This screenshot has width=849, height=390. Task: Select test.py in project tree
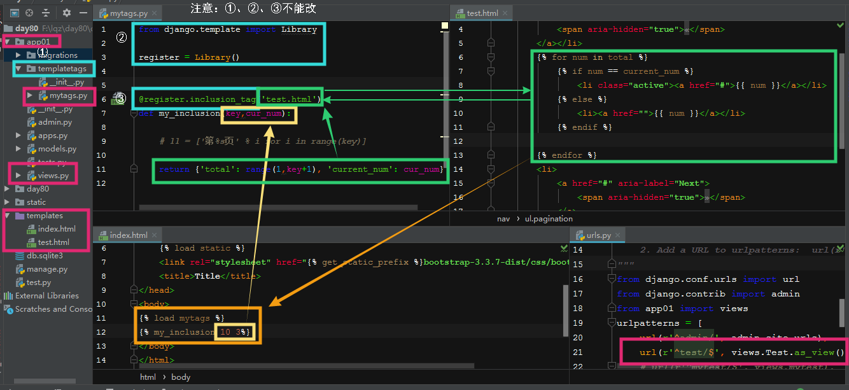[34, 282]
